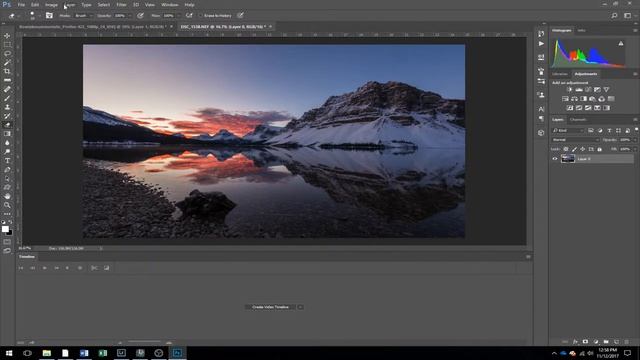Click timeline play button

point(44,268)
